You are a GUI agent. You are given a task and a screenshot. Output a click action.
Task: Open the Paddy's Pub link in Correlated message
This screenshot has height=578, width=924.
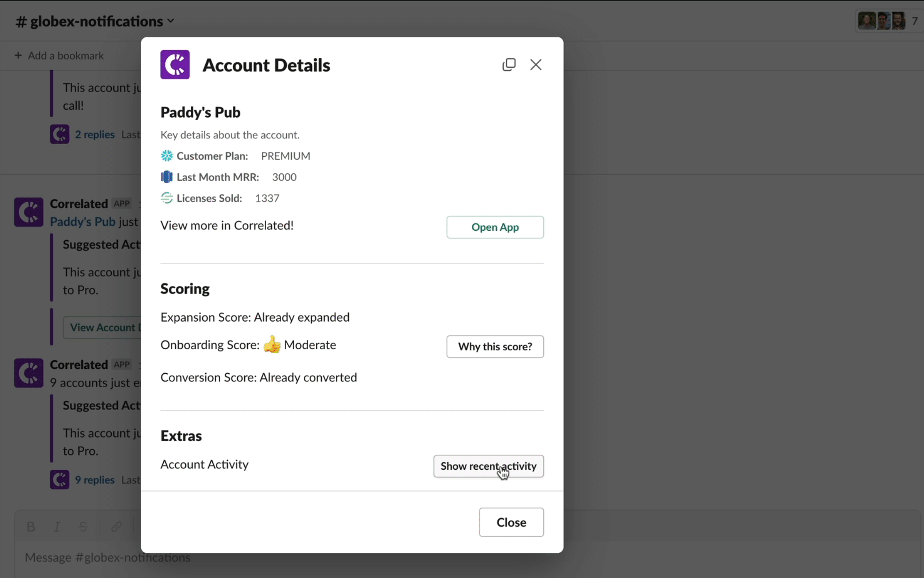coord(83,222)
